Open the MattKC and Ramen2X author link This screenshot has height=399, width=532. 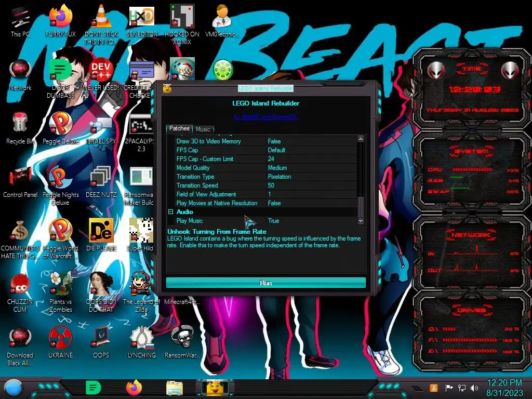click(265, 117)
